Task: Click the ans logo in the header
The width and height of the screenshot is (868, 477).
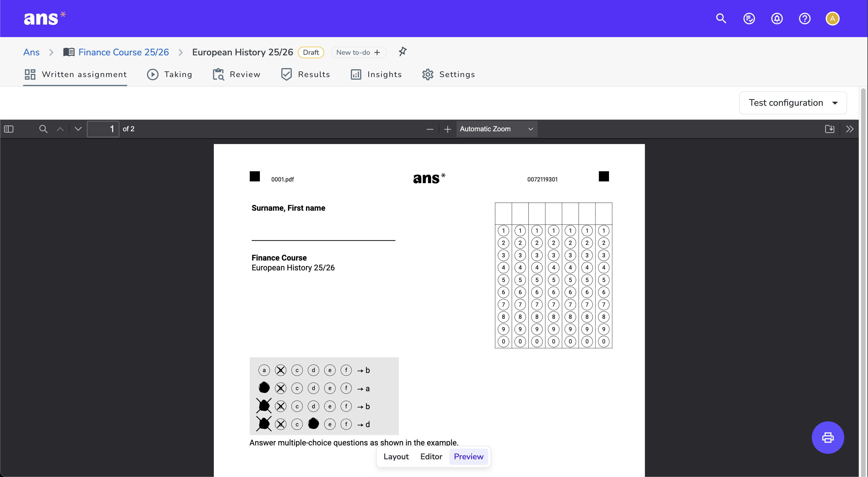Action: tap(45, 19)
